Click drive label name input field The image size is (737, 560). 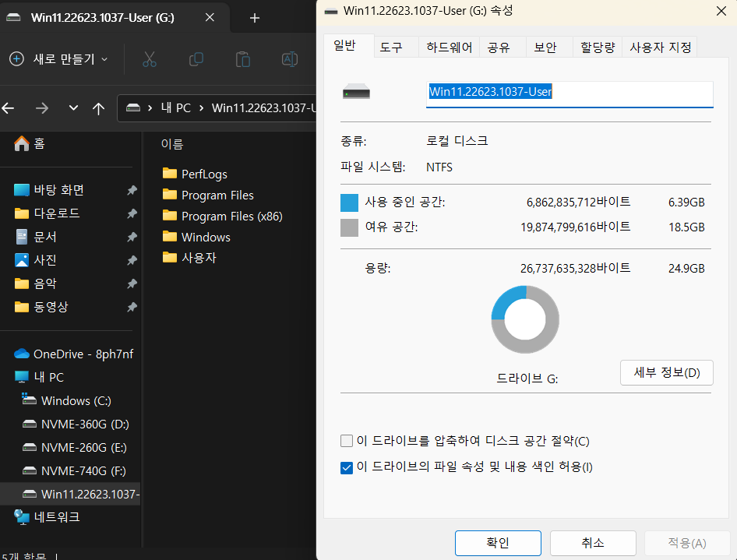pos(569,93)
